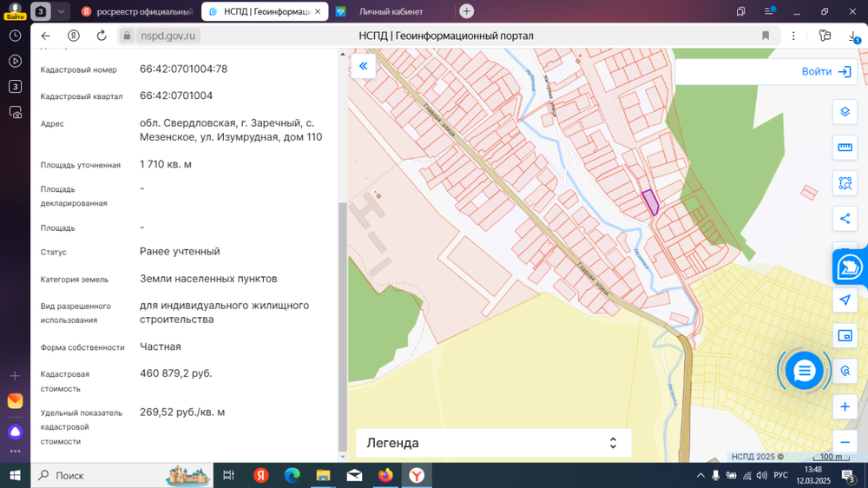Open Firefox from taskbar

[385, 475]
